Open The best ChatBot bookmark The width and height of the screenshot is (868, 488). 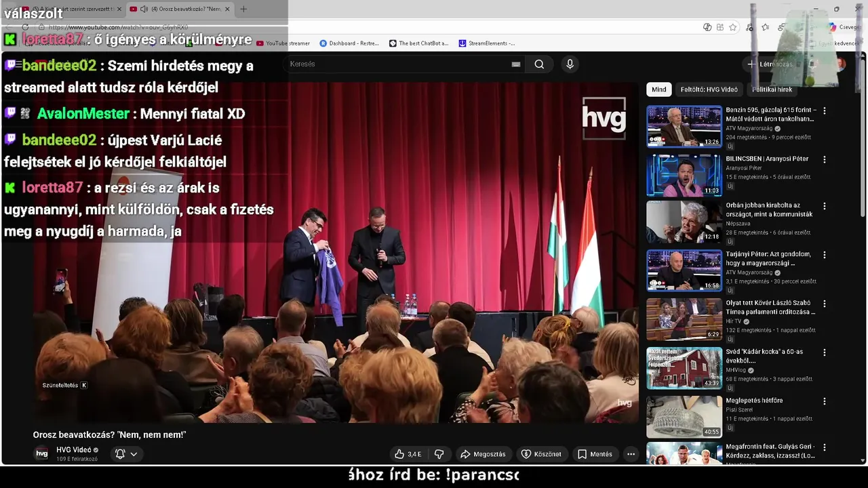(x=418, y=43)
